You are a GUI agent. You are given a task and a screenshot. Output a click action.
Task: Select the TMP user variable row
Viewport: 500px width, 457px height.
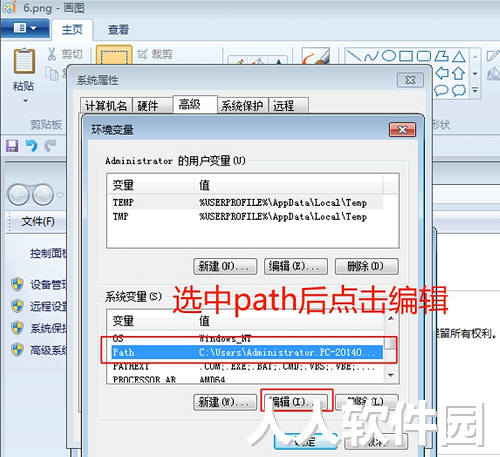tap(247, 216)
